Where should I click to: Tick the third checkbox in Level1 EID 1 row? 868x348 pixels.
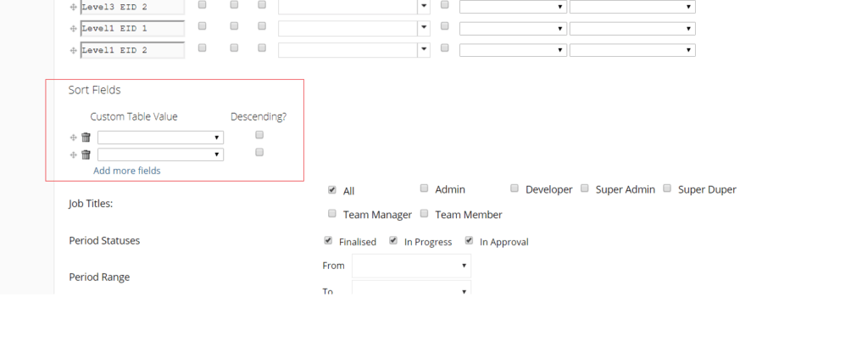coord(262,26)
